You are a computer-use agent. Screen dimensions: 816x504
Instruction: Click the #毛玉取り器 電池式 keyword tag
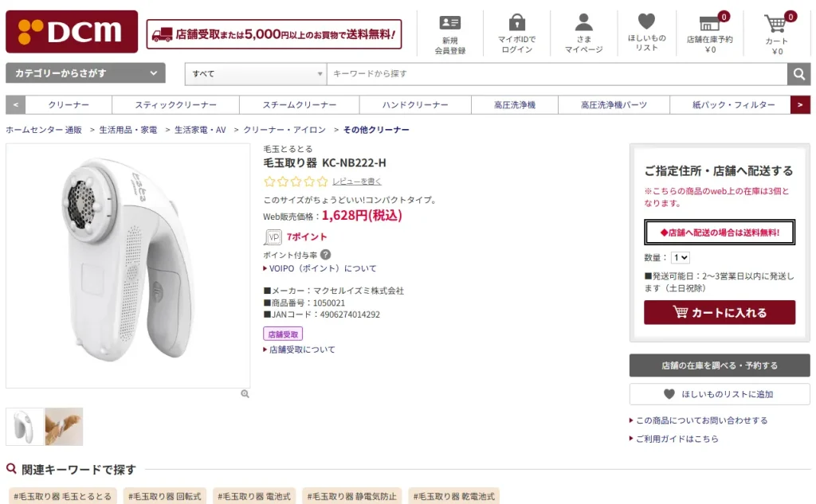pos(253,495)
